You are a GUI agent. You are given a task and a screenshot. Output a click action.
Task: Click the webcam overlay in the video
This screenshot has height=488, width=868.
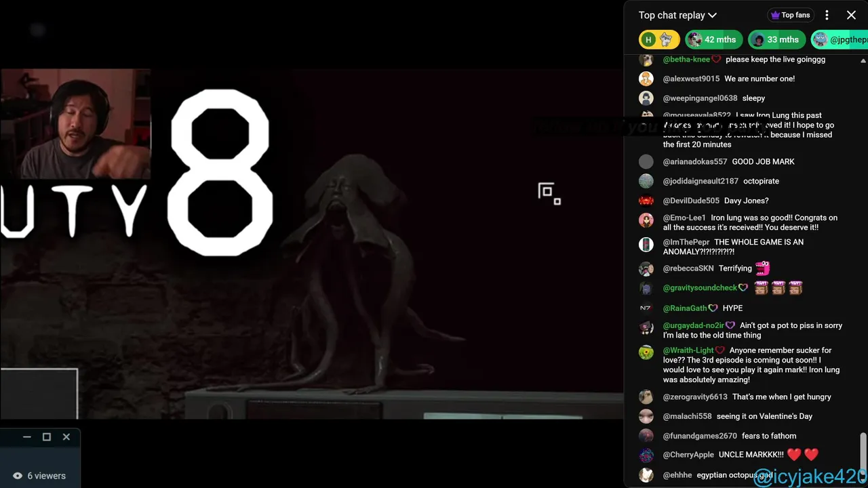[x=75, y=123]
